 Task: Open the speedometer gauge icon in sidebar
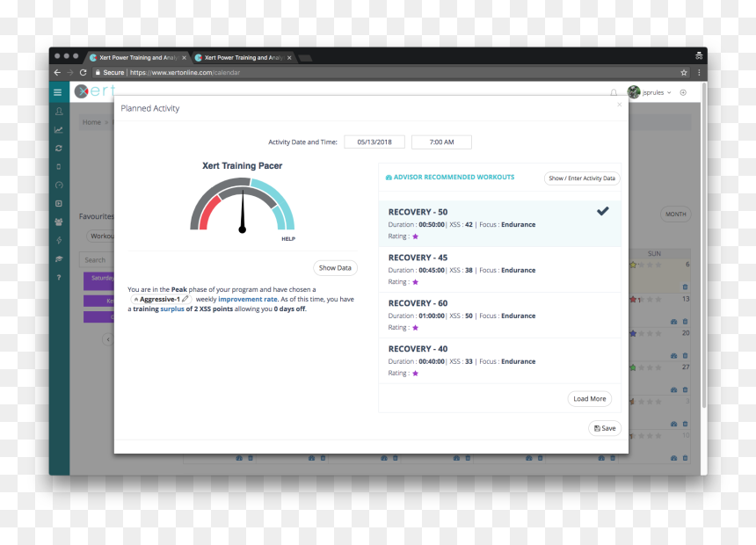(59, 185)
